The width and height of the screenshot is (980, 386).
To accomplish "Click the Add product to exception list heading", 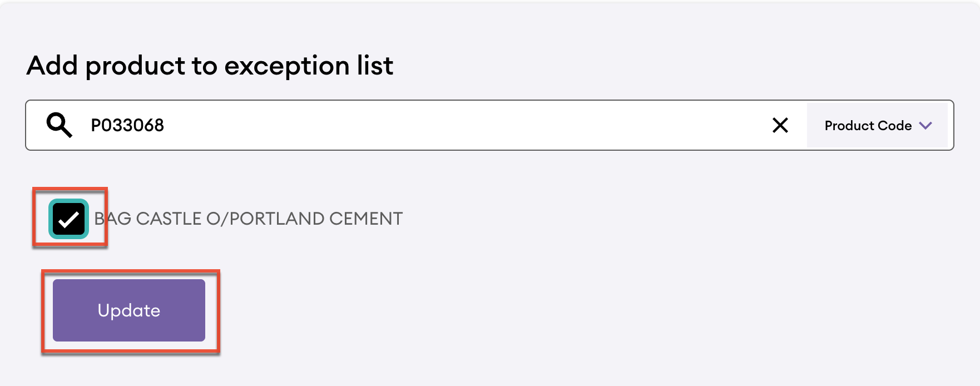I will [x=210, y=66].
